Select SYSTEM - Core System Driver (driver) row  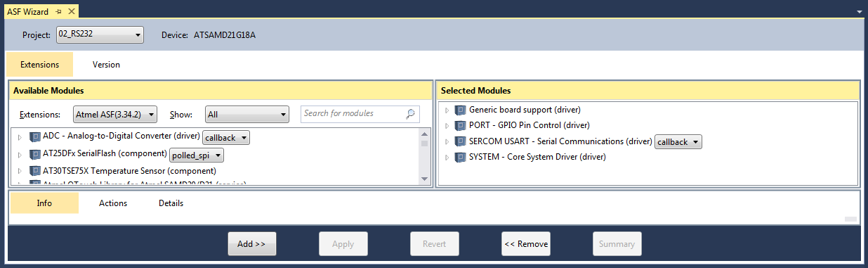tap(537, 157)
